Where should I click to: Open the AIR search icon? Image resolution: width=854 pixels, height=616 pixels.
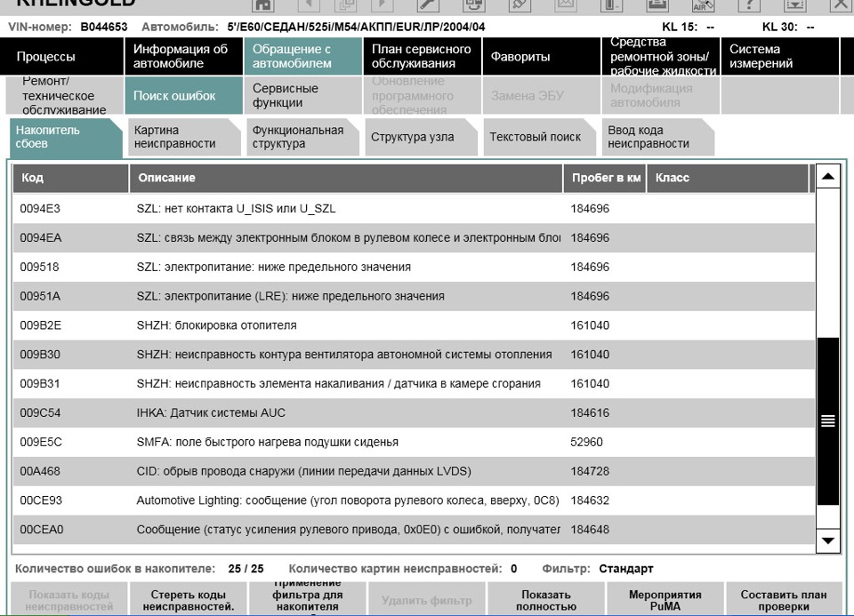coord(703,5)
